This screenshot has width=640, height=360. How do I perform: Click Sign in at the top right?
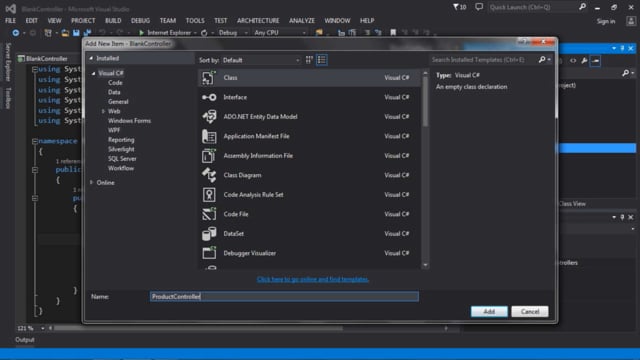click(606, 21)
